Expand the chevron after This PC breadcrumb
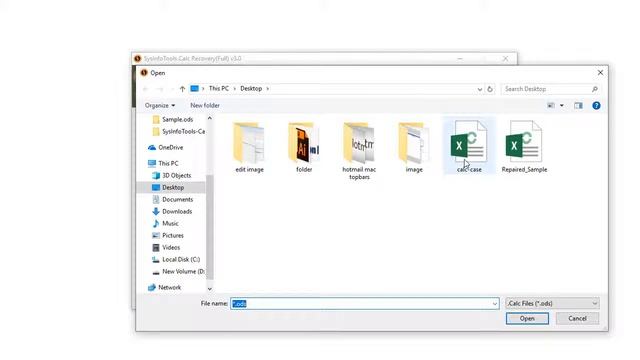Viewport: 640px width, 360px height. (235, 89)
